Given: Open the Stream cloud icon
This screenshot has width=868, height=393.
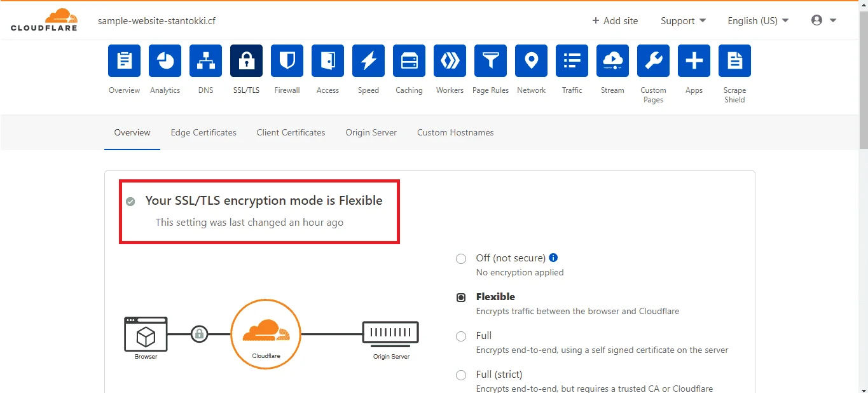Looking at the screenshot, I should point(612,60).
